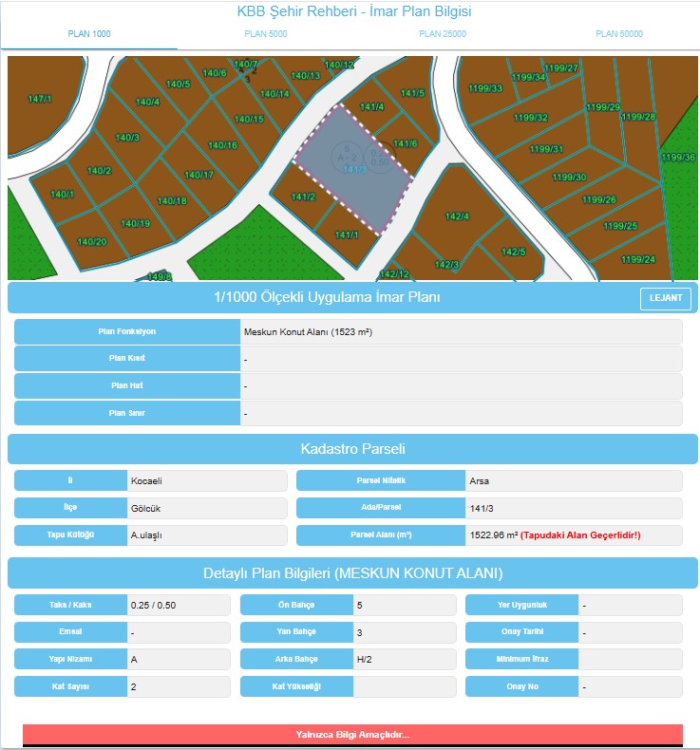
Task: Click the red Yalnızca Bilgi Amaçlıdır banner
Action: click(352, 735)
